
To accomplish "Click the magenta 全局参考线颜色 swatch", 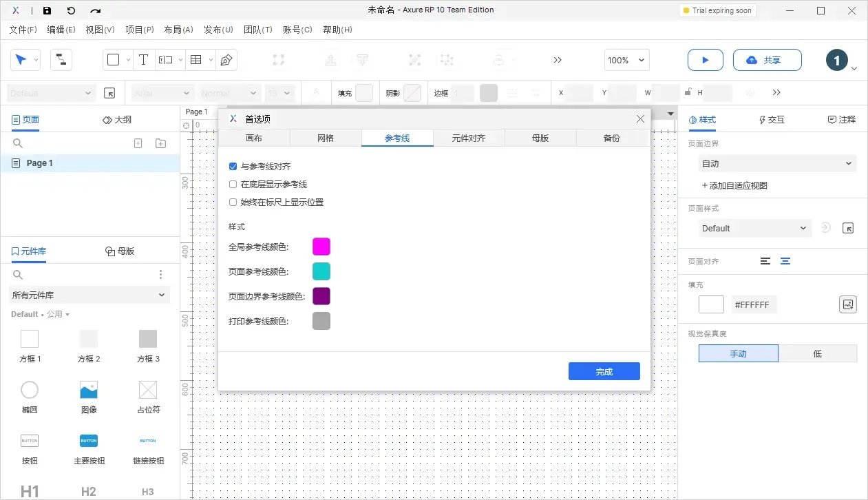I will [321, 246].
